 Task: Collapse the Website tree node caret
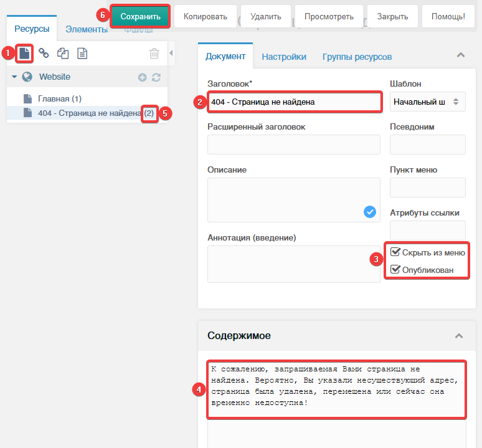click(x=14, y=77)
